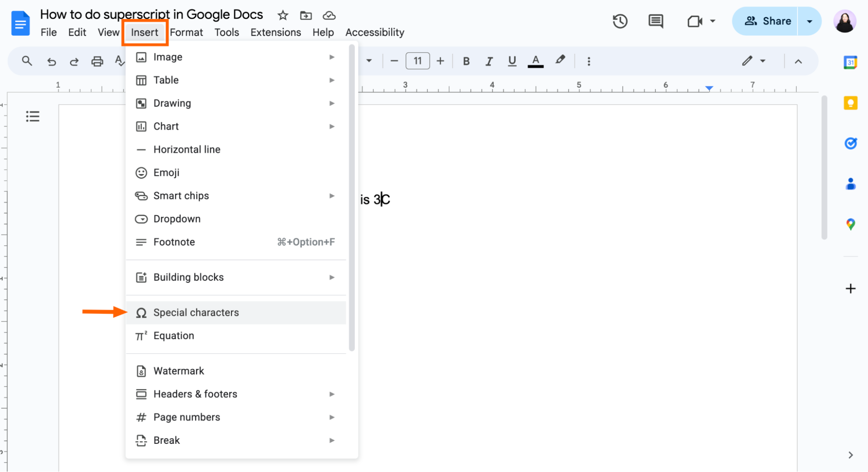Start a Google Meet video call

[695, 21]
